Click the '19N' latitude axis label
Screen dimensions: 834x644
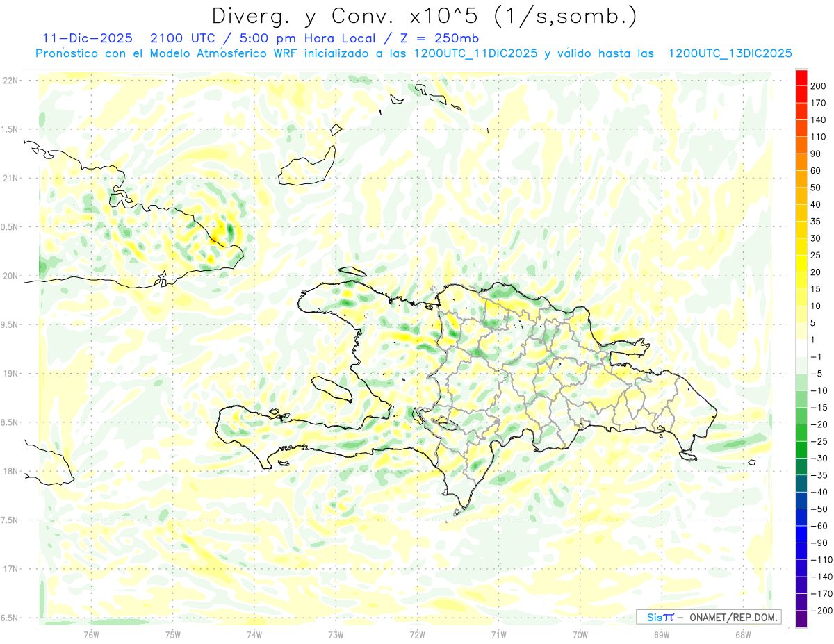pos(10,374)
